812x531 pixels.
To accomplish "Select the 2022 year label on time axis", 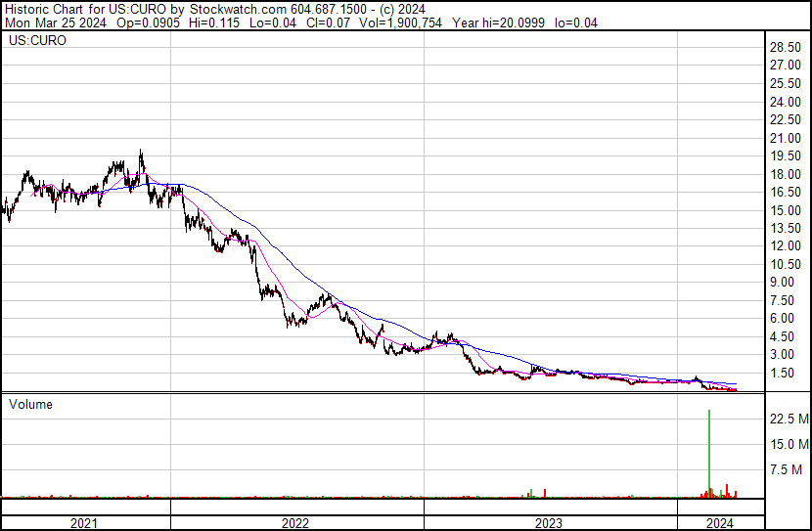I will pyautogui.click(x=295, y=523).
